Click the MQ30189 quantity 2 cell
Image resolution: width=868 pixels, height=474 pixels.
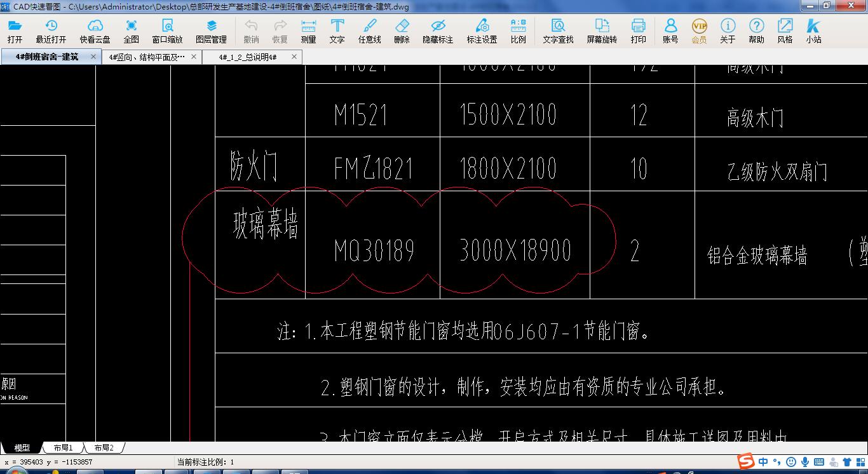click(x=635, y=252)
